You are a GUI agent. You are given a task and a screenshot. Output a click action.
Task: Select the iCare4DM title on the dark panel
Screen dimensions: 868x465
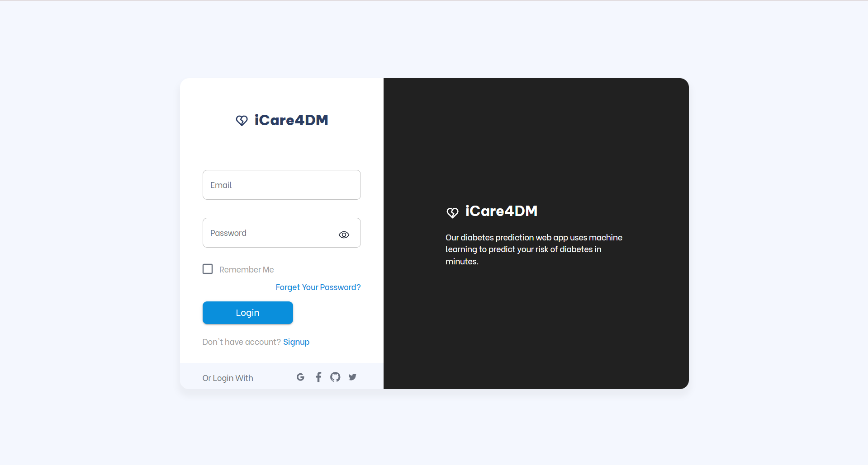pos(501,211)
